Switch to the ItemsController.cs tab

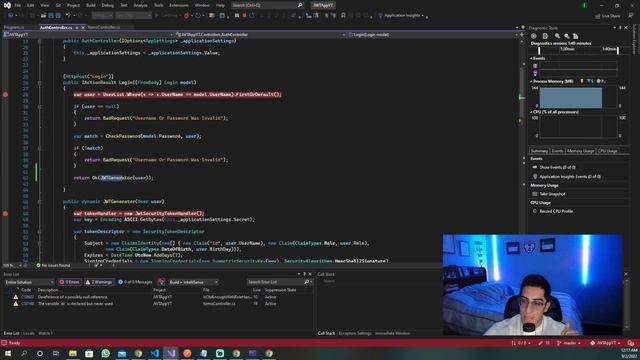pos(104,27)
